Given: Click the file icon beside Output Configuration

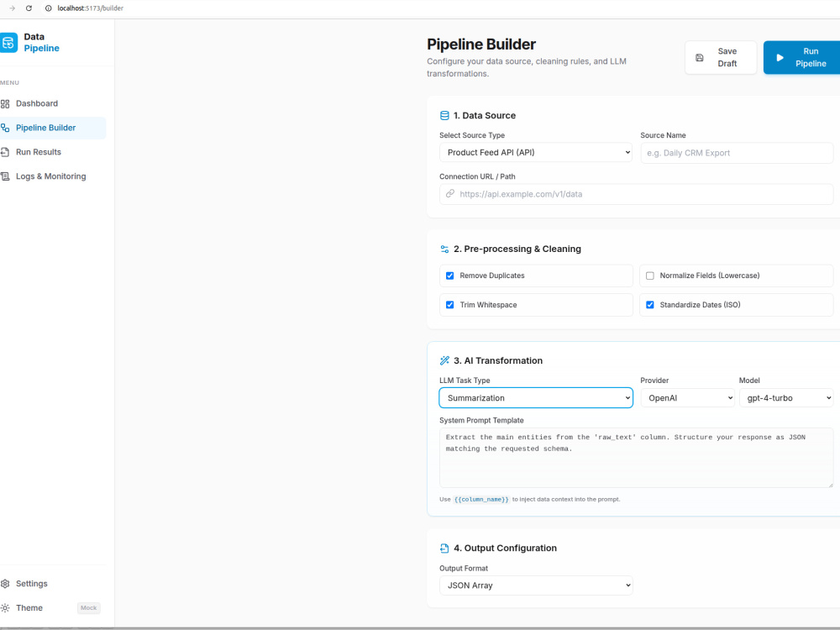Looking at the screenshot, I should [444, 548].
